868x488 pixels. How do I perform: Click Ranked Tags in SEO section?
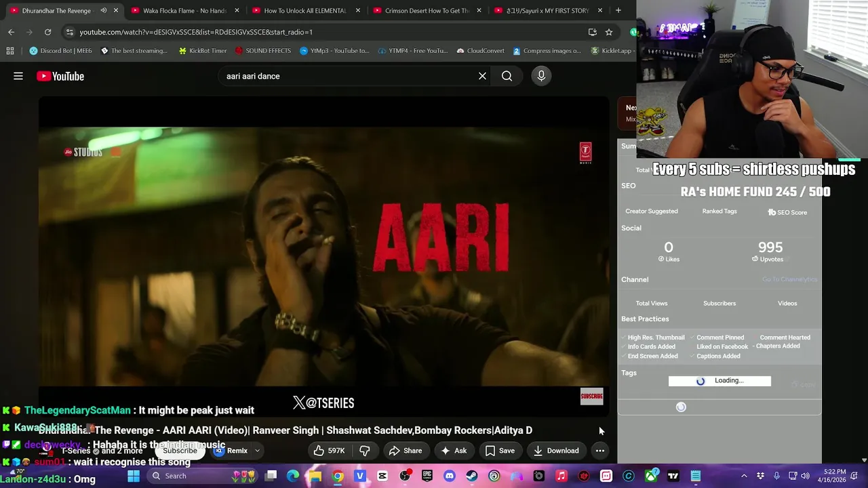coord(719,211)
